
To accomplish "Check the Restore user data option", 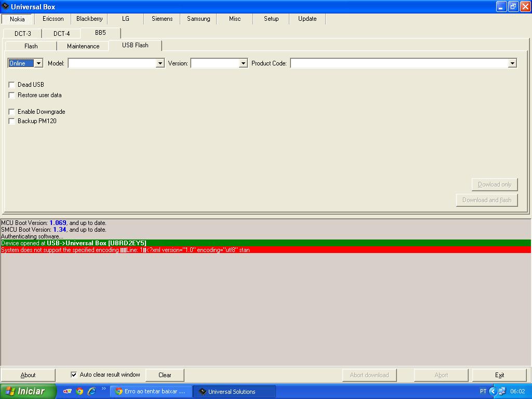I will click(x=12, y=95).
